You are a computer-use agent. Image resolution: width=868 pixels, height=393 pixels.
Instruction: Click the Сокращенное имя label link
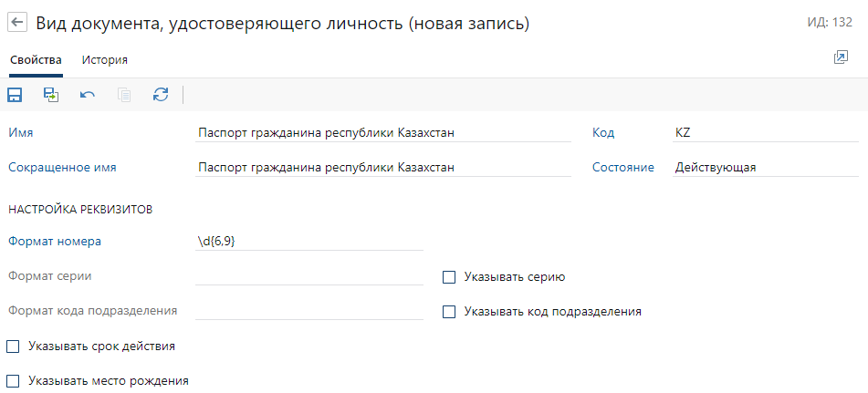[x=62, y=168]
